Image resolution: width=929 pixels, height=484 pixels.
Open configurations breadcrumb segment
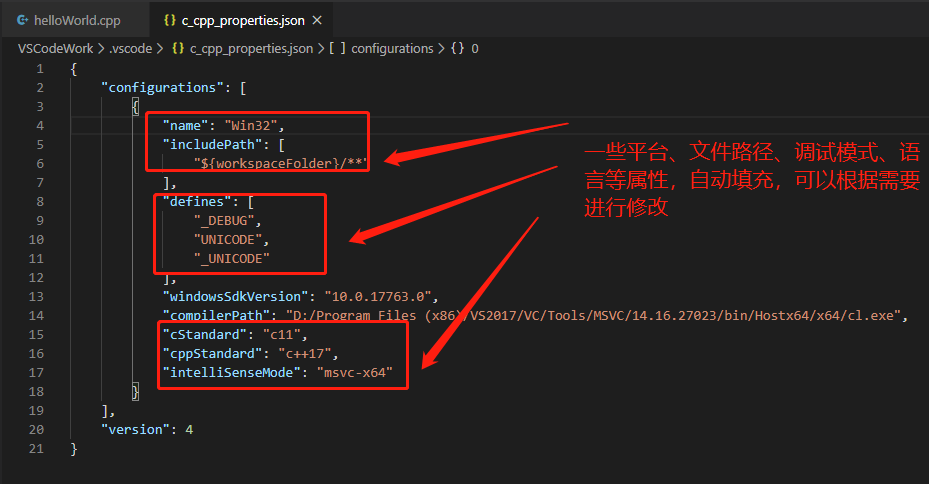(392, 49)
